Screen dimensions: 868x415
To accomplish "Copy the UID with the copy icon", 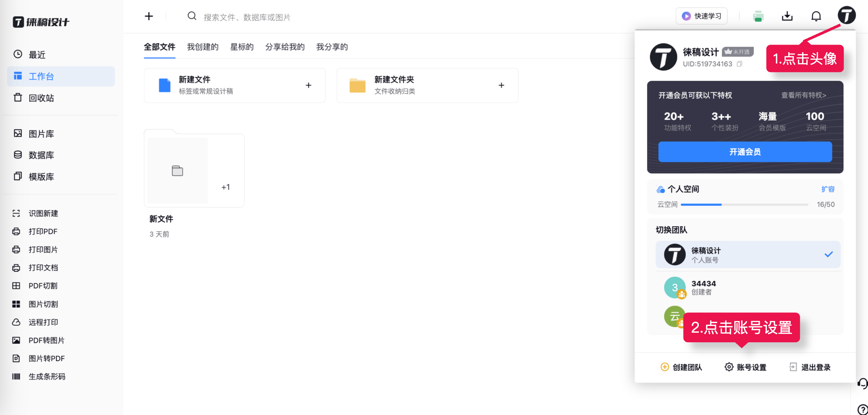I will point(739,64).
